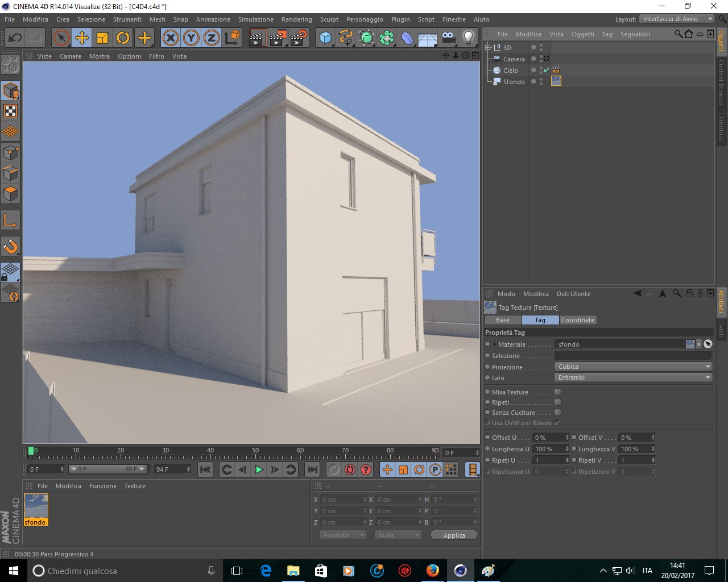The height and width of the screenshot is (582, 728).
Task: Toggle X axis lock
Action: [171, 38]
